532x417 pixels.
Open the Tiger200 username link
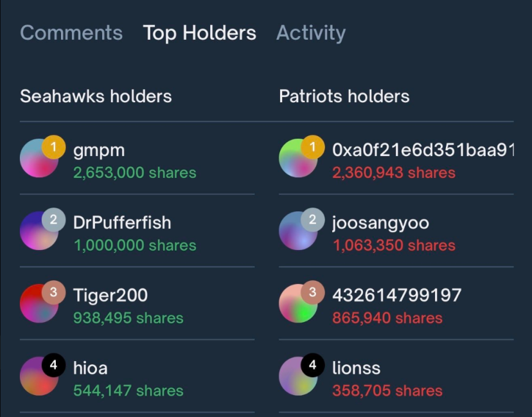point(111,296)
